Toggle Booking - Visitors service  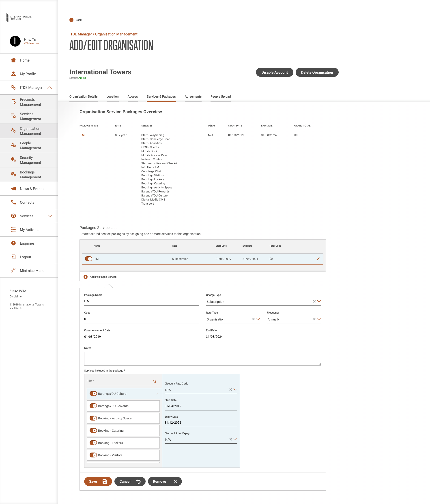[x=93, y=455]
